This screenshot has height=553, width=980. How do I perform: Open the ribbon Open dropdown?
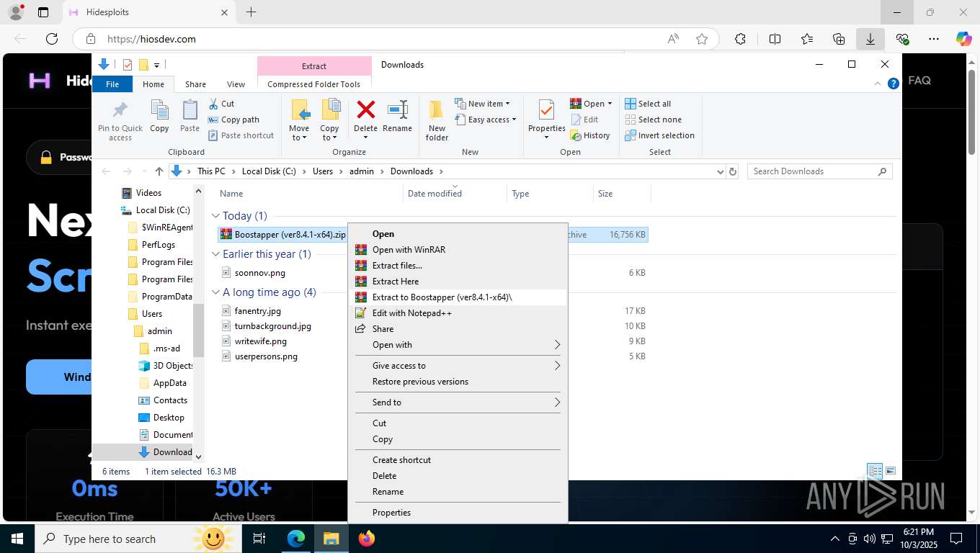591,104
